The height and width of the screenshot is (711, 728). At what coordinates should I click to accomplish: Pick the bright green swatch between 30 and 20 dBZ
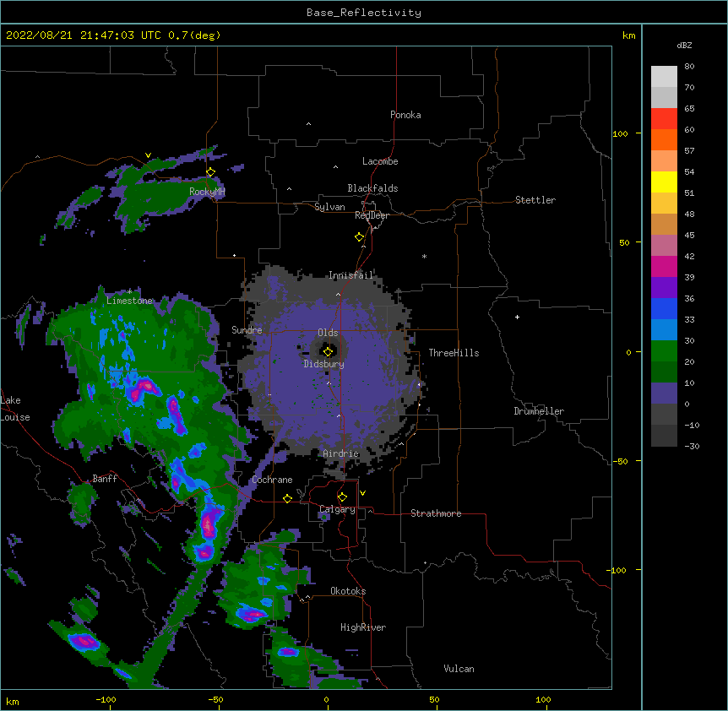(664, 351)
